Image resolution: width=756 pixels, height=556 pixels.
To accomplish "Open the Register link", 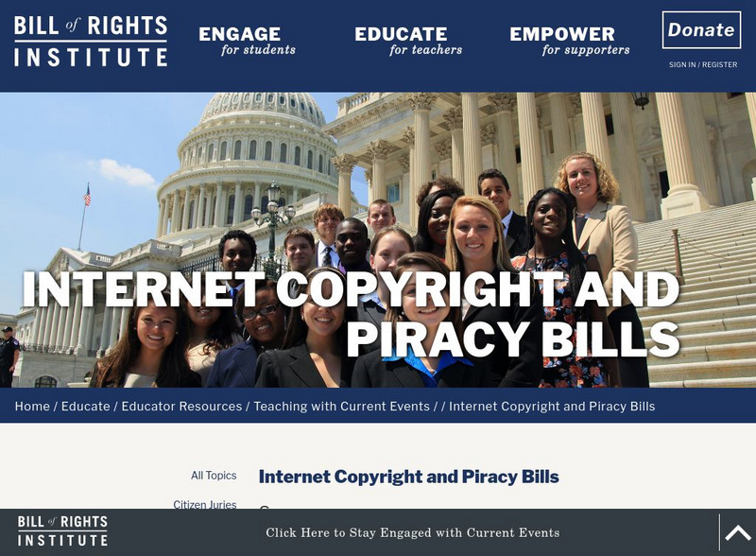I will pyautogui.click(x=719, y=64).
